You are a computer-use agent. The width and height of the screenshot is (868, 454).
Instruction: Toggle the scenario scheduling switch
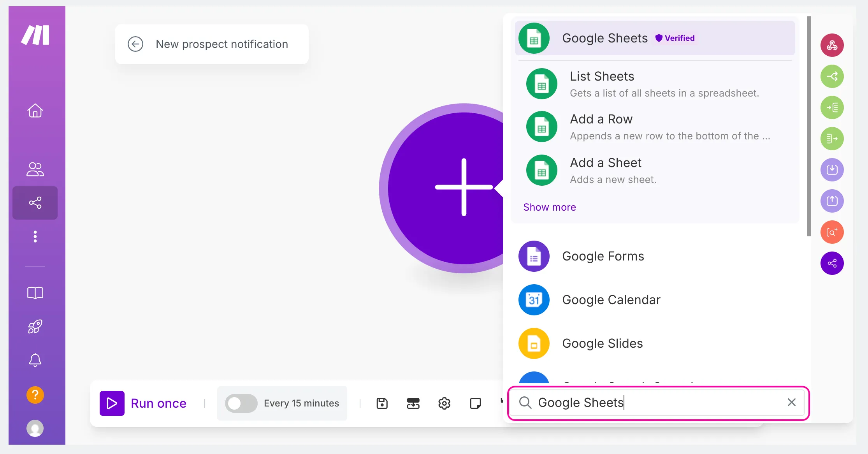coord(241,403)
